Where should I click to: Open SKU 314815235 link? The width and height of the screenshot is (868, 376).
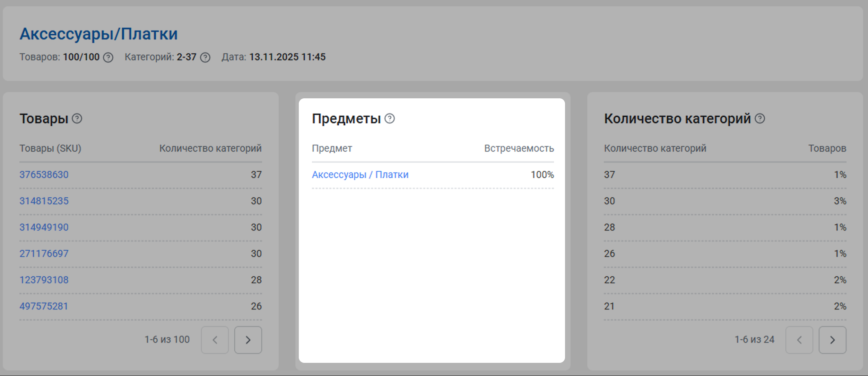(x=44, y=201)
